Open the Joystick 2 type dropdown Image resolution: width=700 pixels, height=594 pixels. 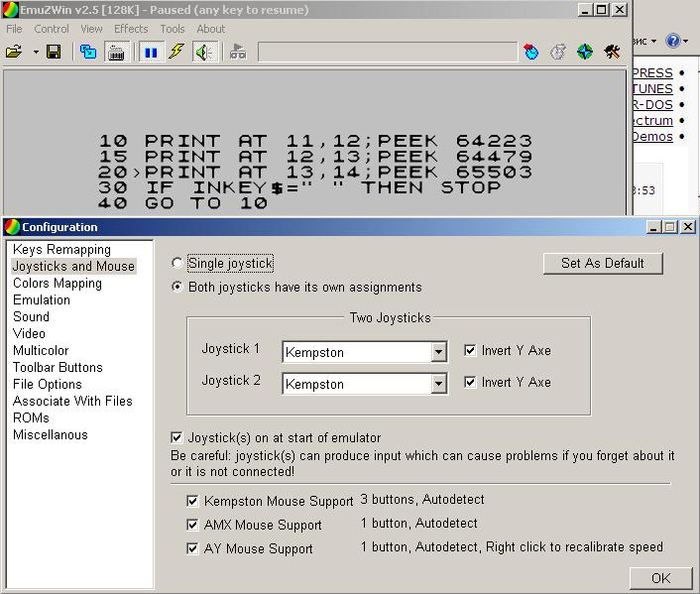point(439,384)
